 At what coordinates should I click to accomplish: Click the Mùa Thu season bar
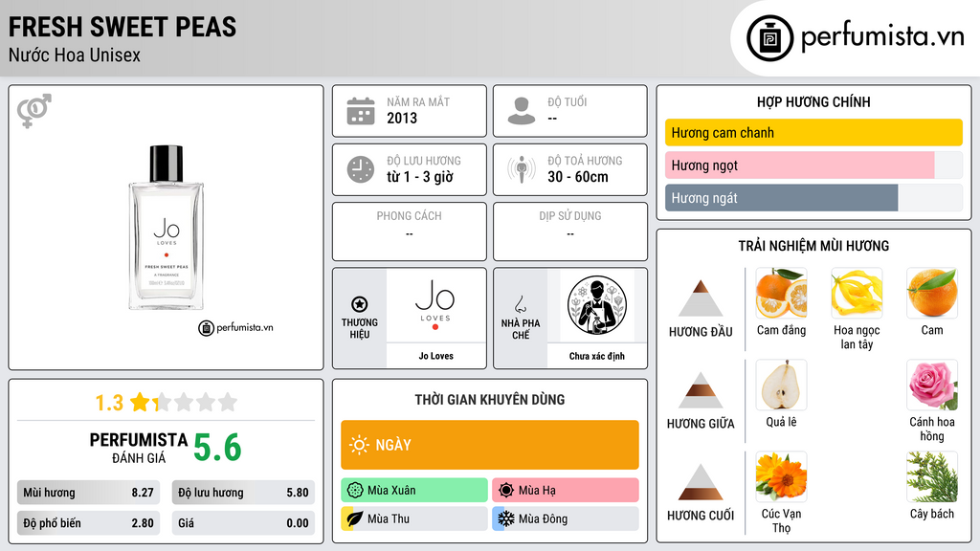414,519
